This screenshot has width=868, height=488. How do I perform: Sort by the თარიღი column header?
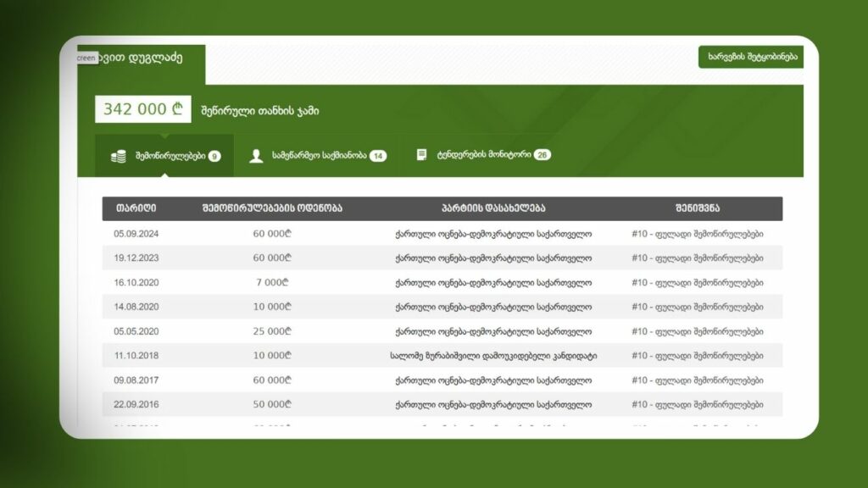pyautogui.click(x=136, y=208)
